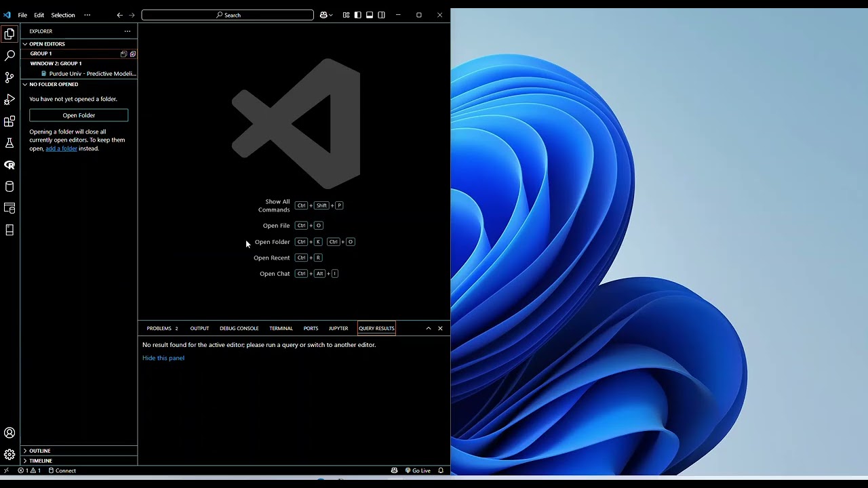The width and height of the screenshot is (868, 488).
Task: Open the File menu
Action: tap(22, 15)
